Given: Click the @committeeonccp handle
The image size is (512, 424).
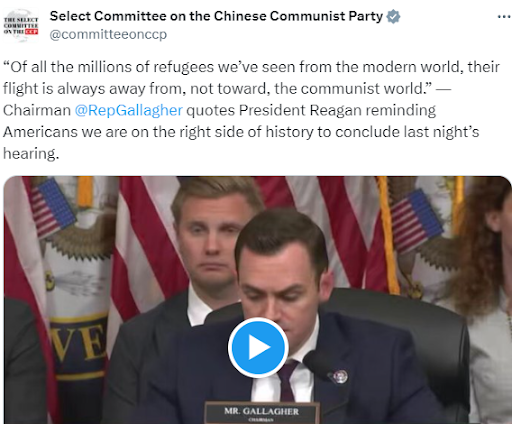Looking at the screenshot, I should tap(108, 34).
